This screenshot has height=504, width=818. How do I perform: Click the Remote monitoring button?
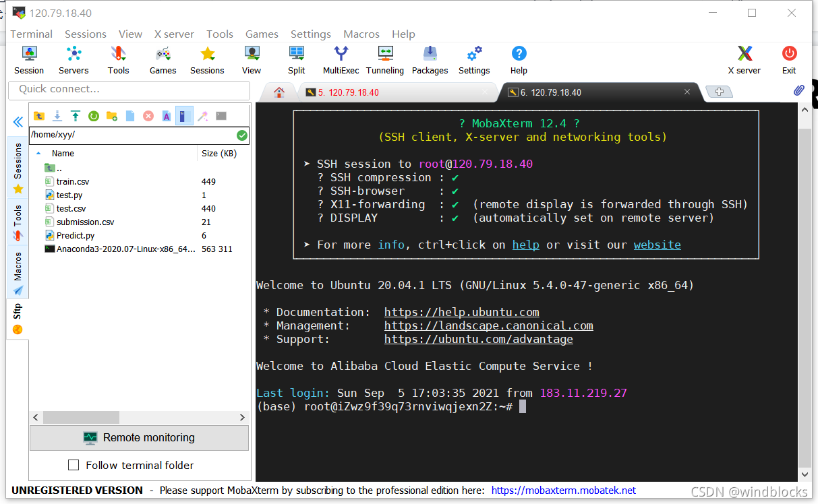[139, 438]
